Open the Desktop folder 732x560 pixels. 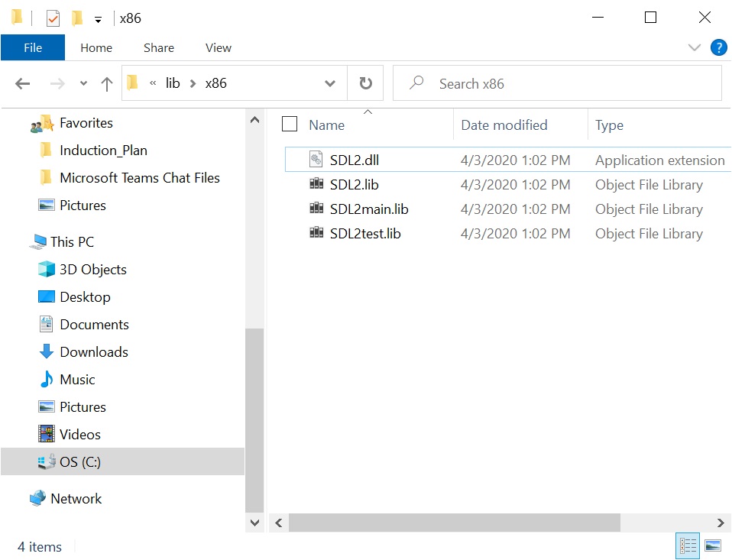point(85,296)
